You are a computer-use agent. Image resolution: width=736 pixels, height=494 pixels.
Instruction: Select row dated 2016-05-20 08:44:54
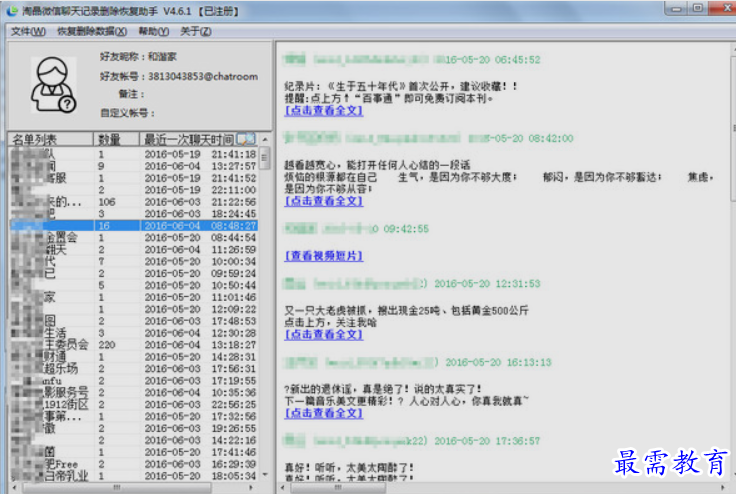point(134,238)
